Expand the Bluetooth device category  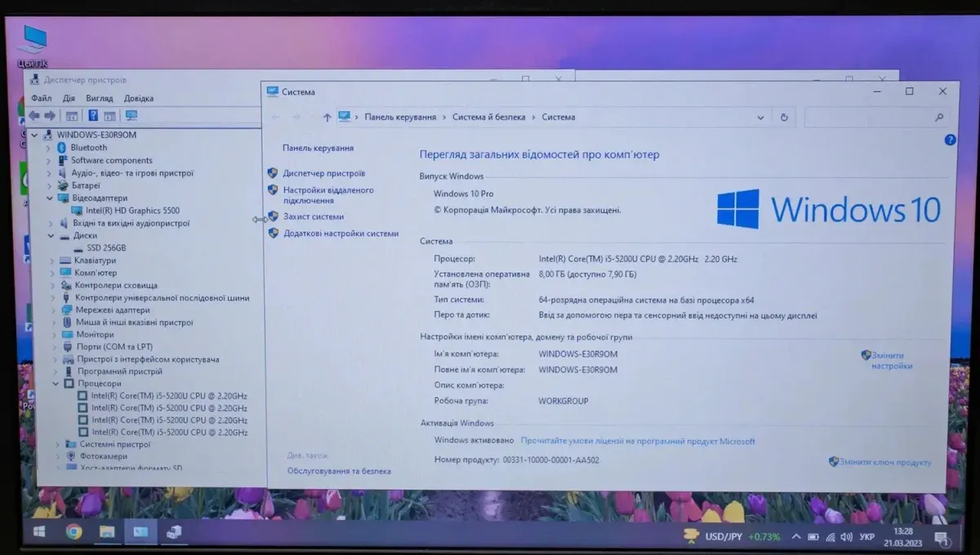pos(49,148)
